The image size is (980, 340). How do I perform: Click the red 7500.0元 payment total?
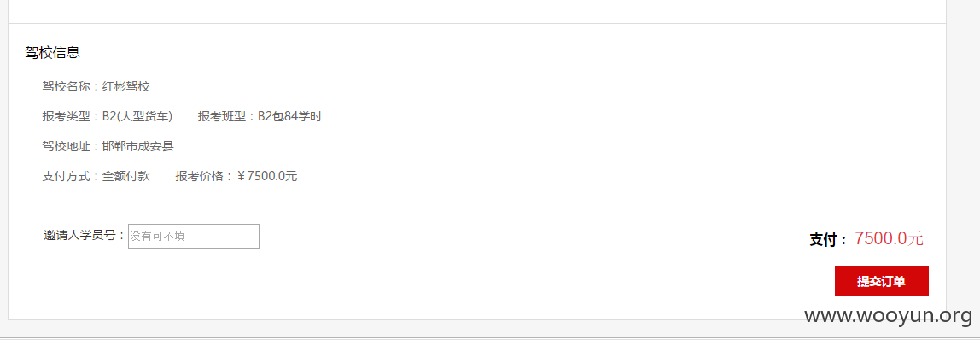pyautogui.click(x=889, y=238)
